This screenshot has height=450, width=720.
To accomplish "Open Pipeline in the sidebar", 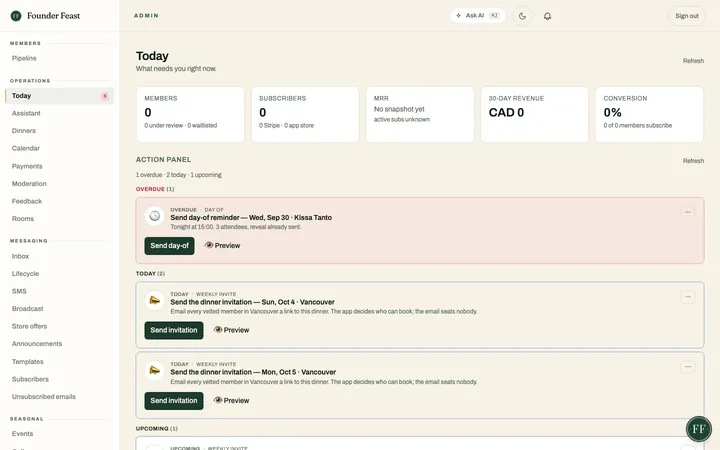I will pyautogui.click(x=24, y=58).
